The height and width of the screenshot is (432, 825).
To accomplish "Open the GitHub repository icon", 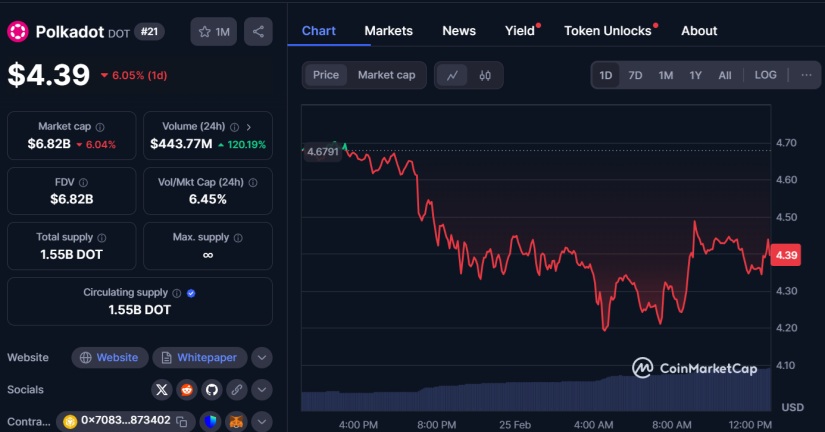I will pos(211,390).
